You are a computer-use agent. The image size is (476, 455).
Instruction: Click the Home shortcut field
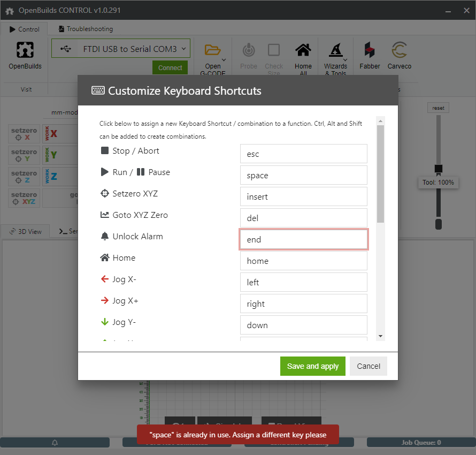point(304,261)
